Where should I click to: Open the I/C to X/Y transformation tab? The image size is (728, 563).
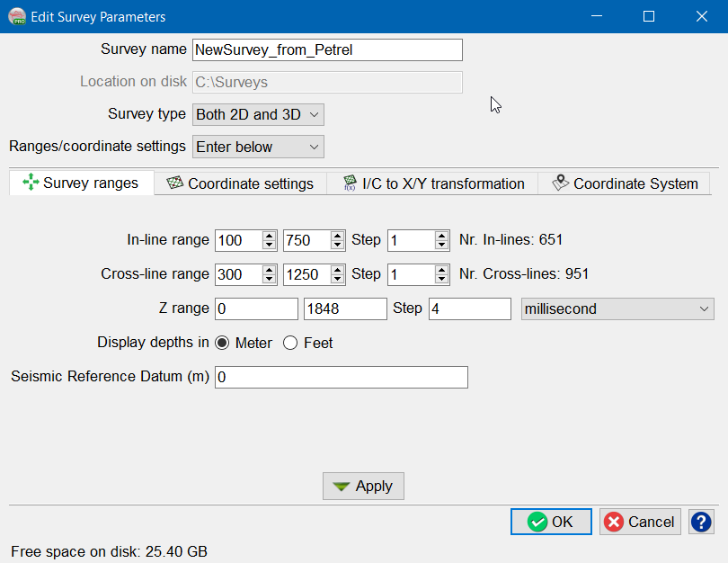(432, 183)
